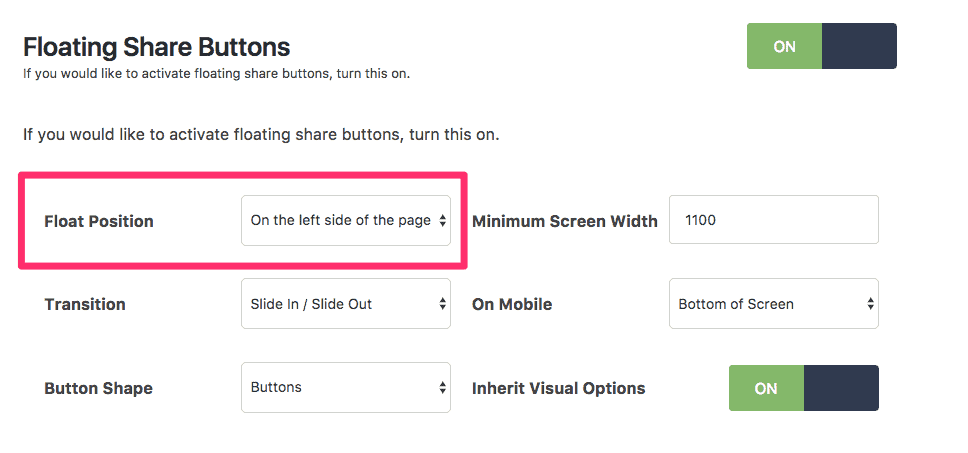Toggle Inherit Visual Options switch
The height and width of the screenshot is (453, 968).
pos(803,388)
